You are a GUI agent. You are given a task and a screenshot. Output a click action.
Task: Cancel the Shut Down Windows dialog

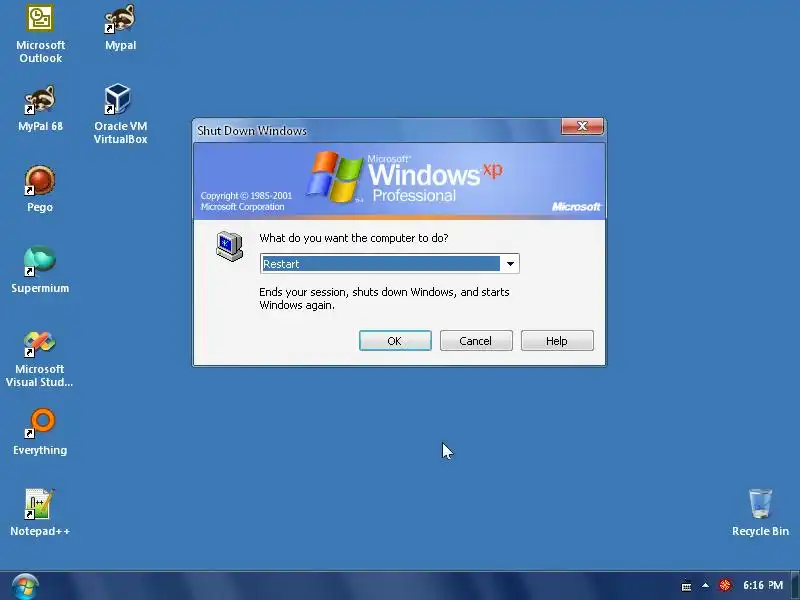pyautogui.click(x=476, y=341)
